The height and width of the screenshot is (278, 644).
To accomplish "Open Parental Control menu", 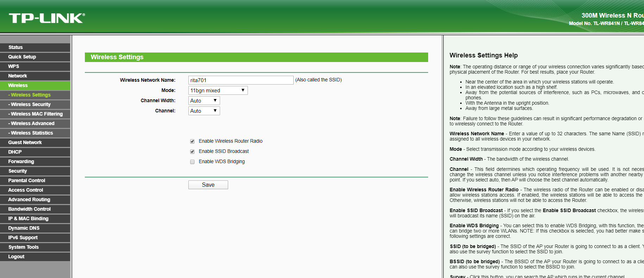I will click(x=35, y=180).
